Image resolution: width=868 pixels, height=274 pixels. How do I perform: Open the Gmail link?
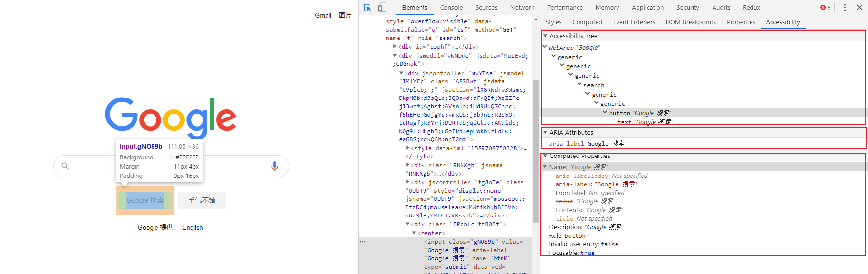323,15
